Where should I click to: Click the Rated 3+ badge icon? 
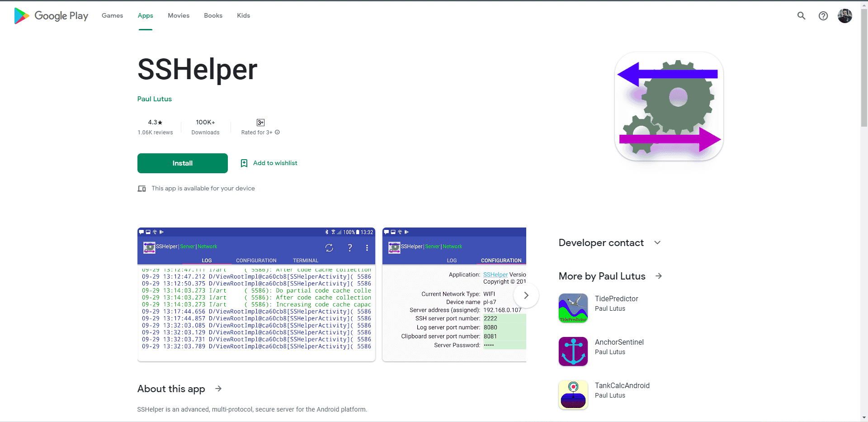pyautogui.click(x=260, y=123)
